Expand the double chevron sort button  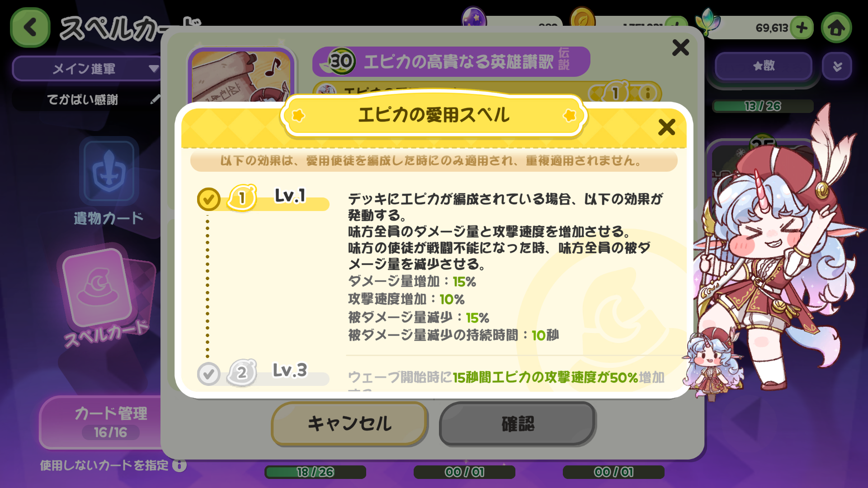coord(837,66)
